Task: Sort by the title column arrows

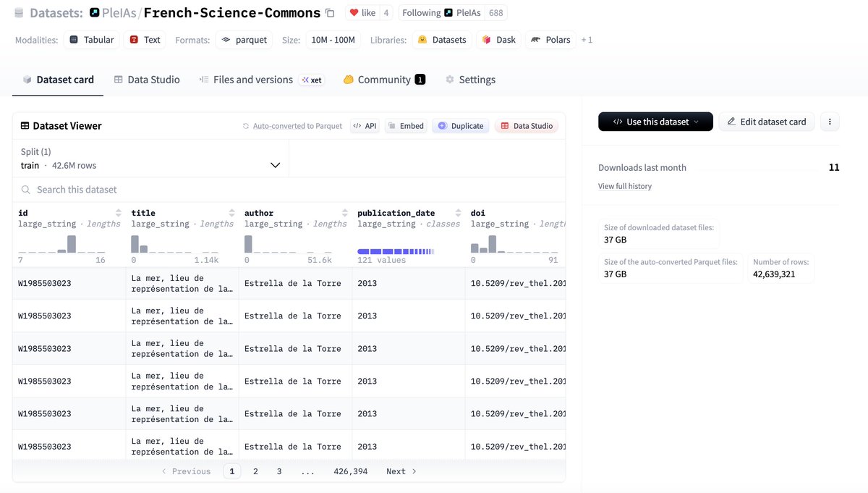Action: pos(231,213)
